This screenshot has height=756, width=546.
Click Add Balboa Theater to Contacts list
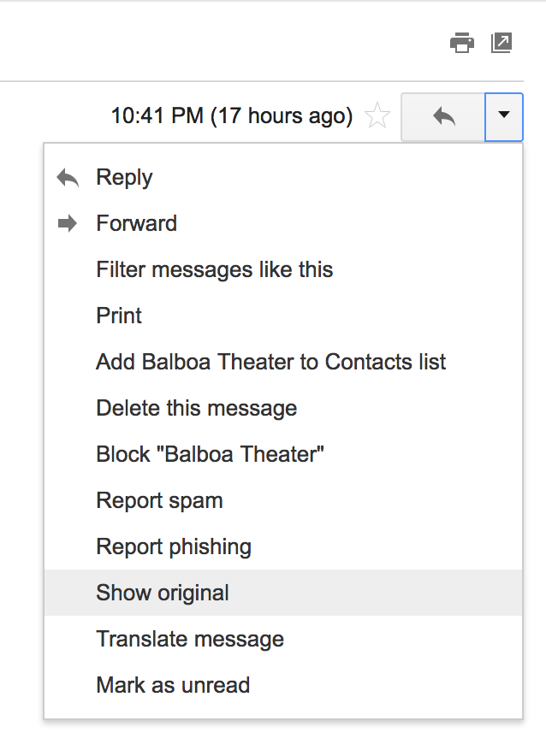coord(270,362)
